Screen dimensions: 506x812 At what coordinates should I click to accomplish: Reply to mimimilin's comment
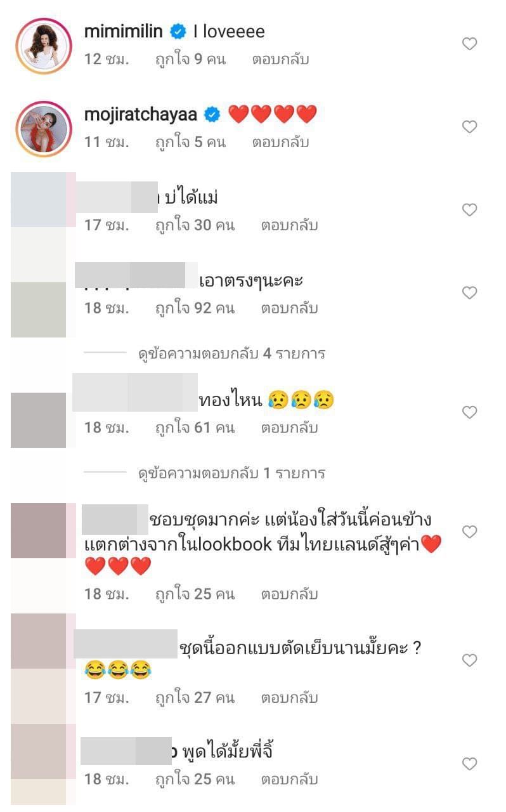pyautogui.click(x=280, y=60)
